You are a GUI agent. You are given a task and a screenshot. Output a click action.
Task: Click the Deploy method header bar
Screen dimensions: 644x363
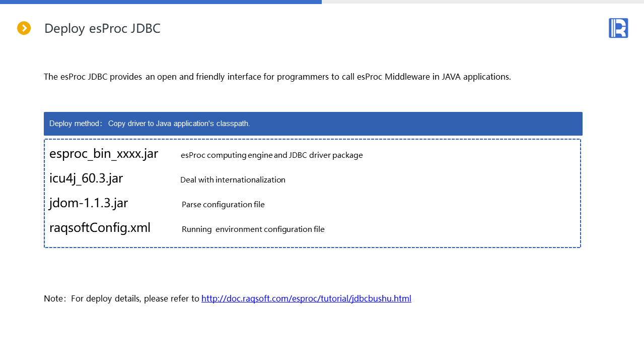pyautogui.click(x=313, y=124)
